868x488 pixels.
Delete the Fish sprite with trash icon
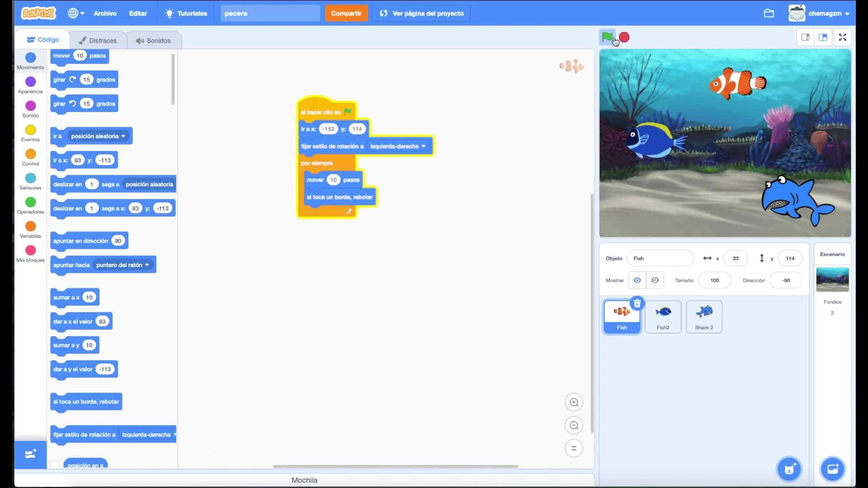637,304
